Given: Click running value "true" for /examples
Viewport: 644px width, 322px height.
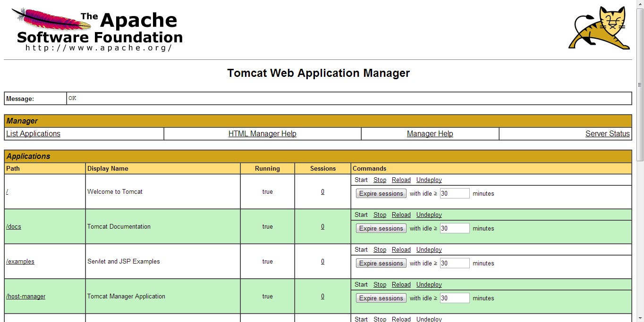Looking at the screenshot, I should (x=268, y=262).
